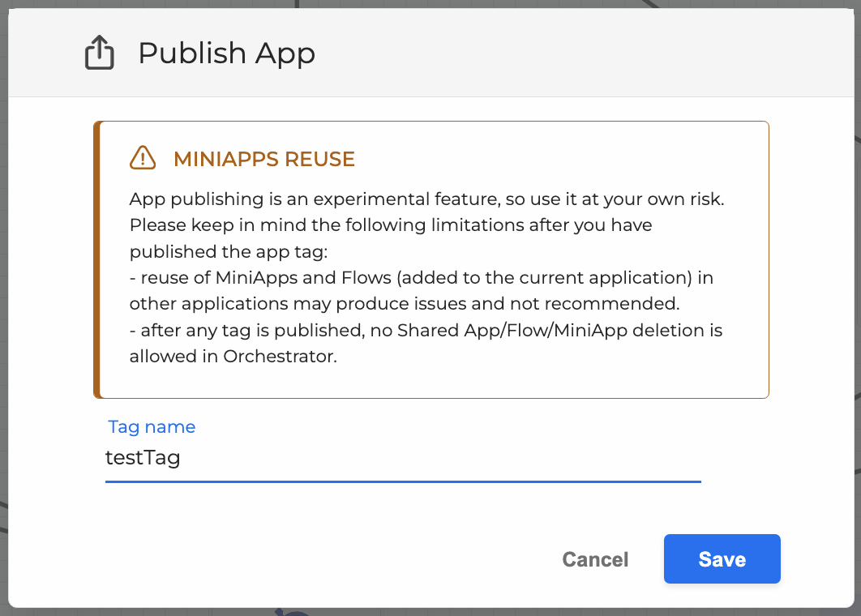Click the line starting 'App publishing is an experimental'
861x616 pixels.
[426, 199]
